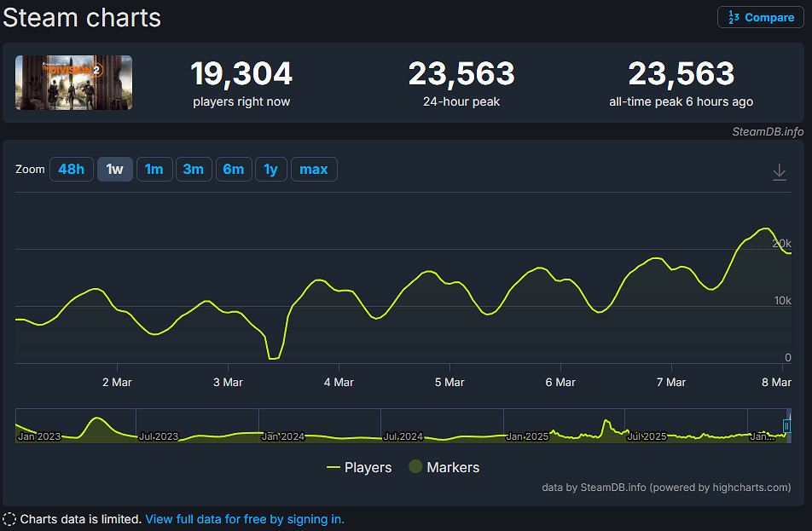Click the download chart data icon
Viewport: 812px width, 531px height.
point(779,172)
